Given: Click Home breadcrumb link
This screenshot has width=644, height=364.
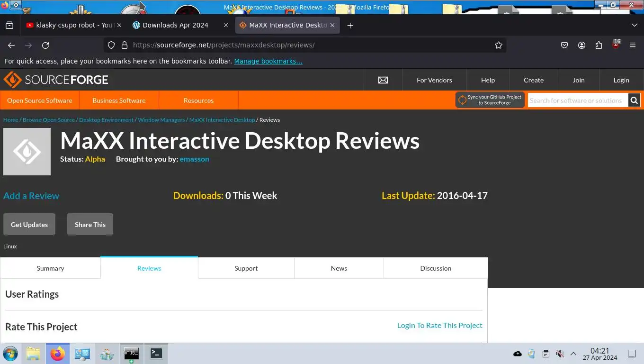Looking at the screenshot, I should click(x=10, y=120).
